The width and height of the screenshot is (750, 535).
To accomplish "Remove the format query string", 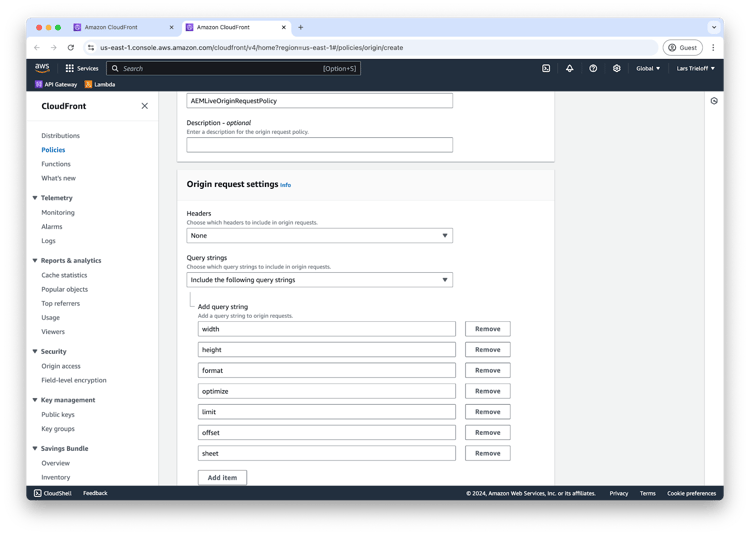I will point(487,370).
